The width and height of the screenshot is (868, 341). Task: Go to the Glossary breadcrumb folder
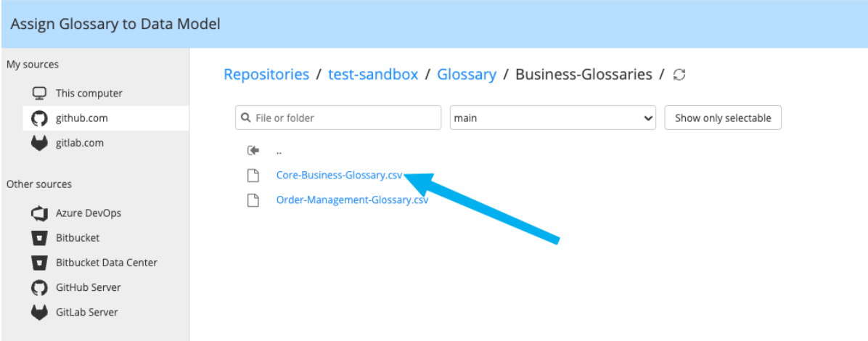coord(467,74)
